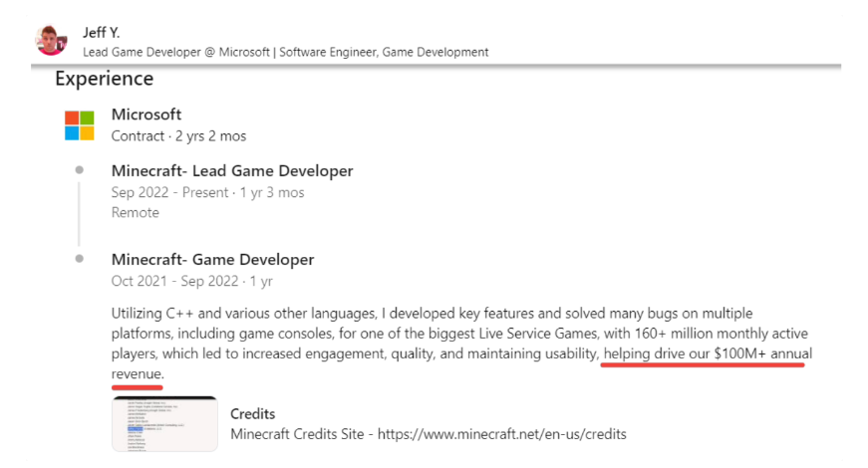Select the Lead Game Developer timeline bullet

tap(79, 170)
